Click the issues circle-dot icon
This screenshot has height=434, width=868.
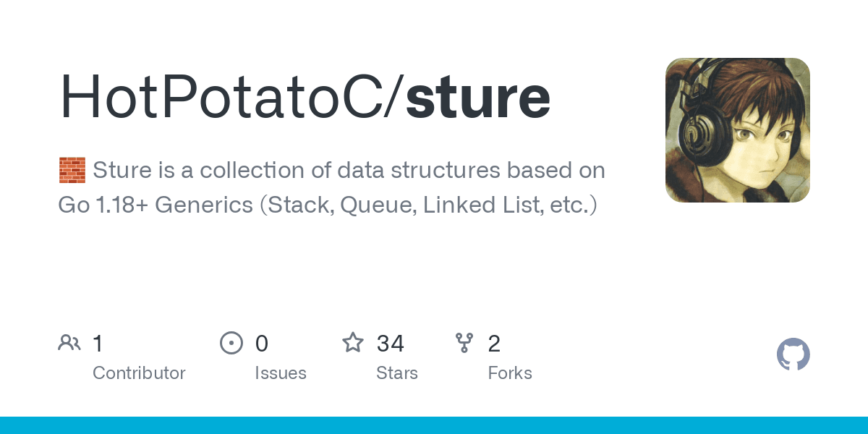231,343
